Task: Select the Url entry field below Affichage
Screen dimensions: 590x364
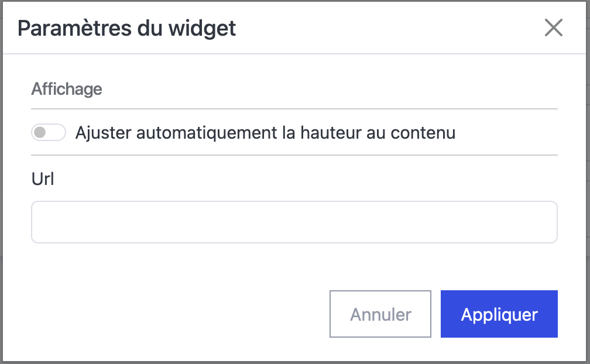Action: tap(294, 222)
